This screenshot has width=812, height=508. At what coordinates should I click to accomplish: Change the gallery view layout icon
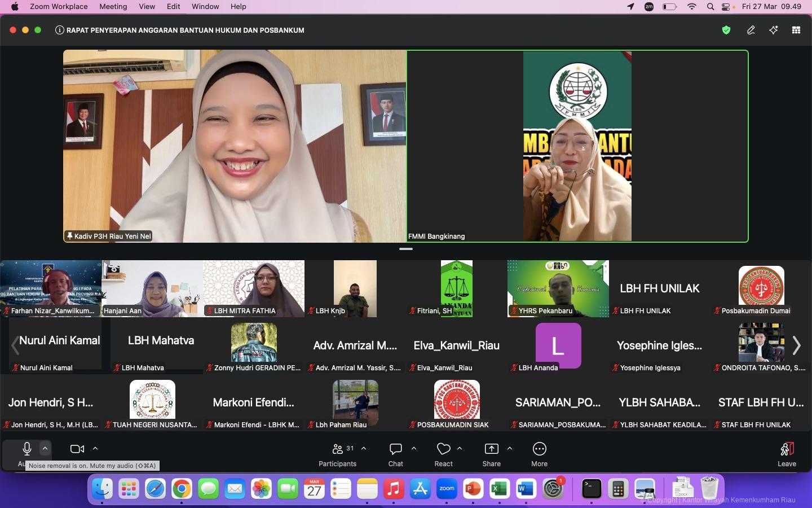(796, 30)
